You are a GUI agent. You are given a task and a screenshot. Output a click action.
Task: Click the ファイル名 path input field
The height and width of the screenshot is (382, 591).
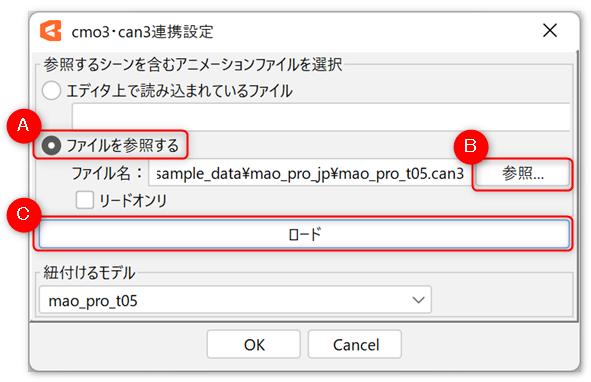coord(311,173)
